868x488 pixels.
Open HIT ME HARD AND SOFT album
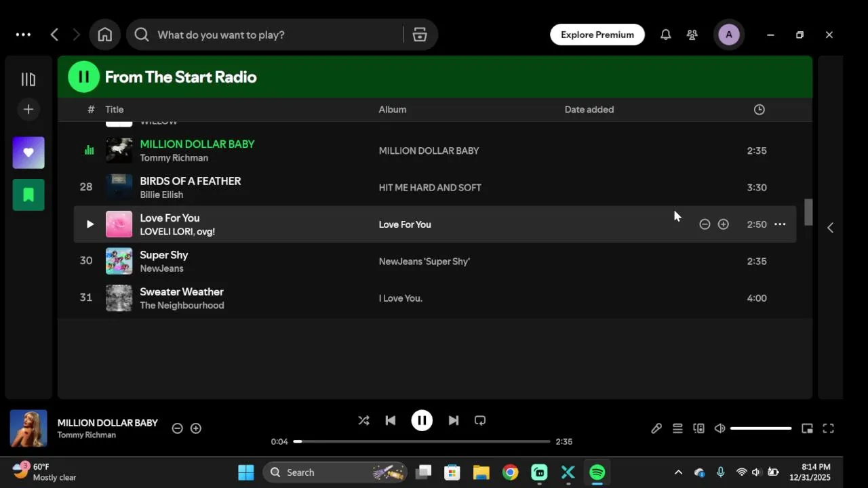[x=430, y=188]
